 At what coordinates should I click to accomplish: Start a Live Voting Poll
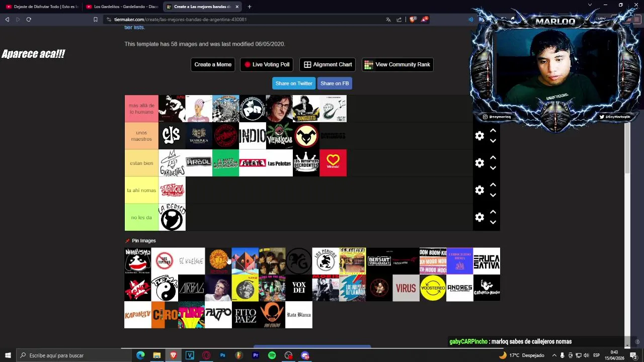267,64
